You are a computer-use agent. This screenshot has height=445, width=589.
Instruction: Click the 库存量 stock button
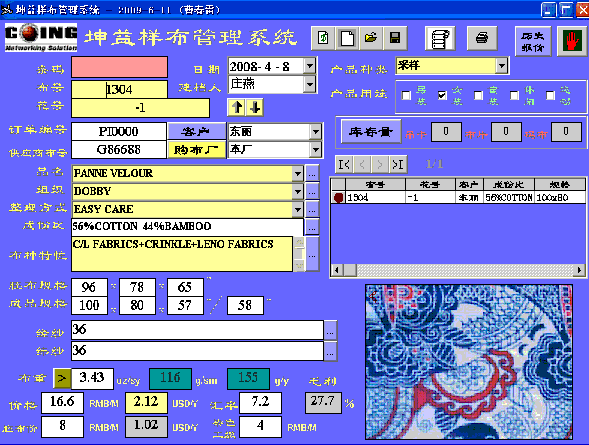(371, 132)
